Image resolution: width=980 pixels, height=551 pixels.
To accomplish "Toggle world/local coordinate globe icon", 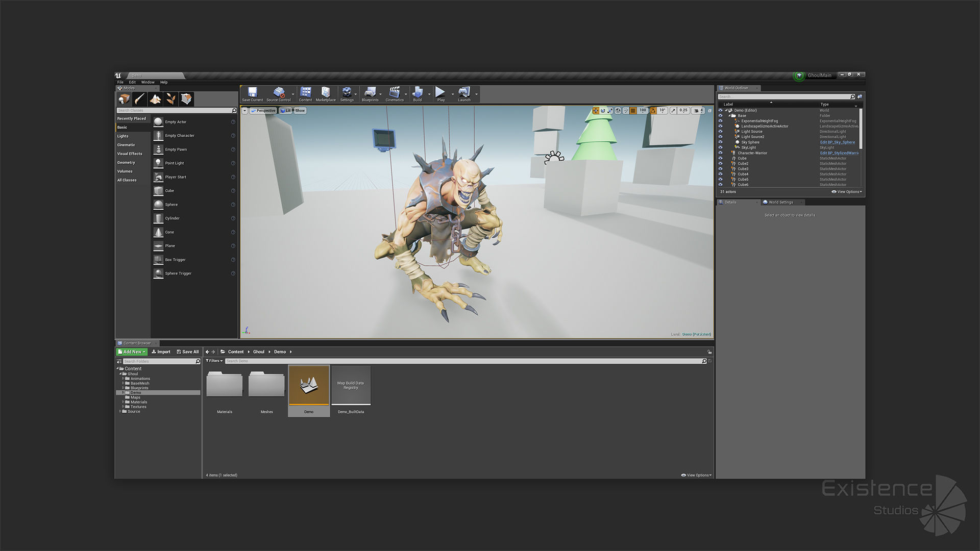I will pyautogui.click(x=618, y=110).
